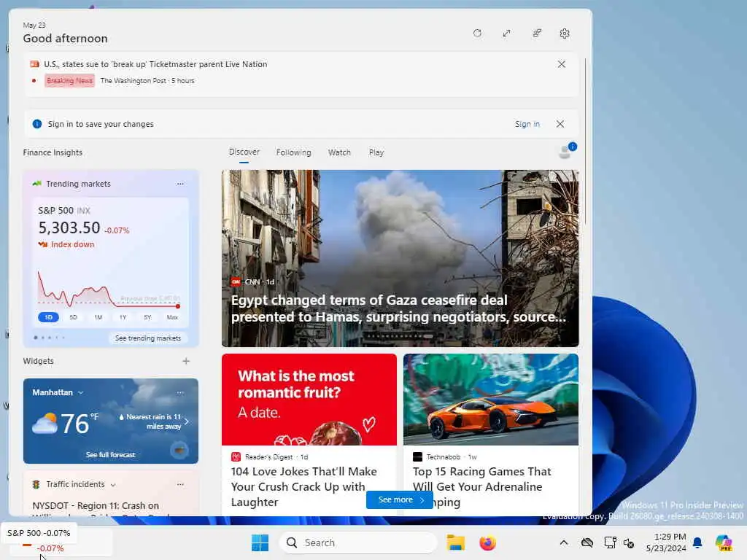Click the Technabob source label
The image size is (747, 560).
tap(443, 456)
